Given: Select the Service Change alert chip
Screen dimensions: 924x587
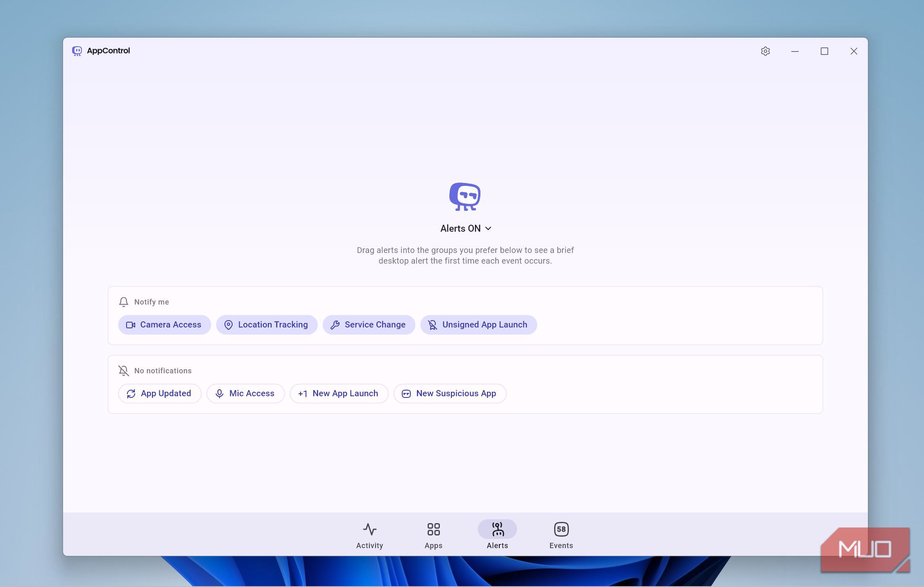Looking at the screenshot, I should tap(369, 325).
